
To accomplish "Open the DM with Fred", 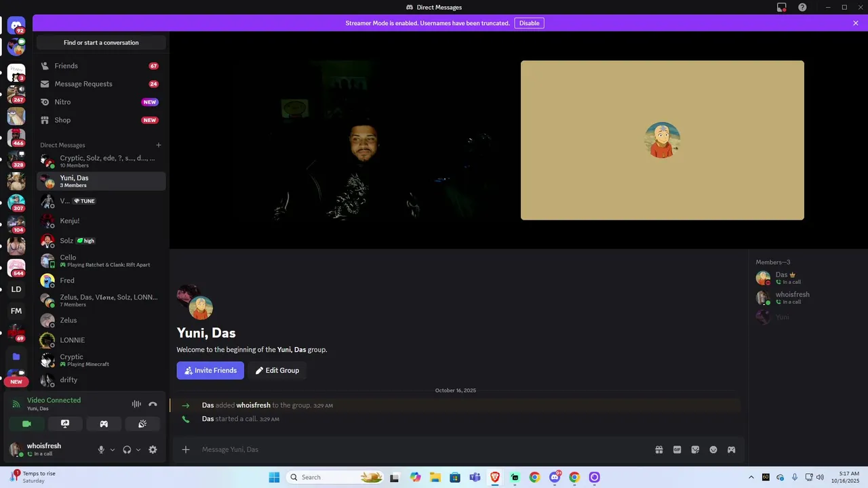I will click(x=101, y=281).
